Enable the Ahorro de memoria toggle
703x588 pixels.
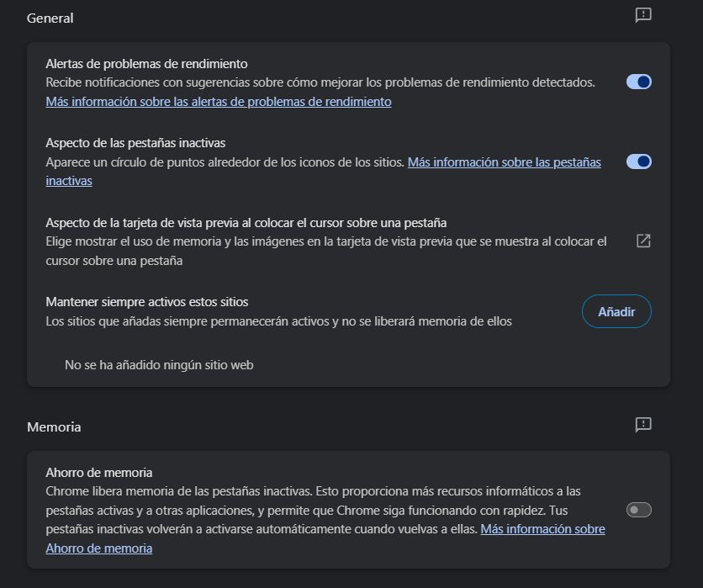point(639,510)
